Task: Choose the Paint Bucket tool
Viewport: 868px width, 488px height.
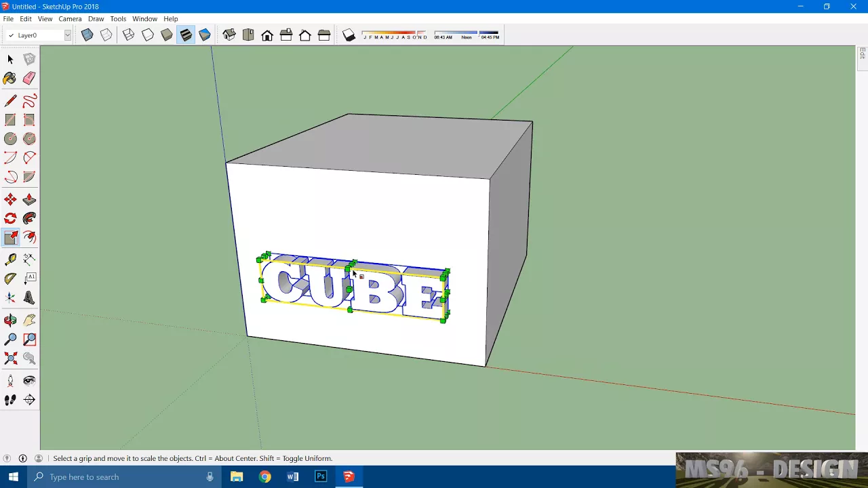Action: coord(10,79)
